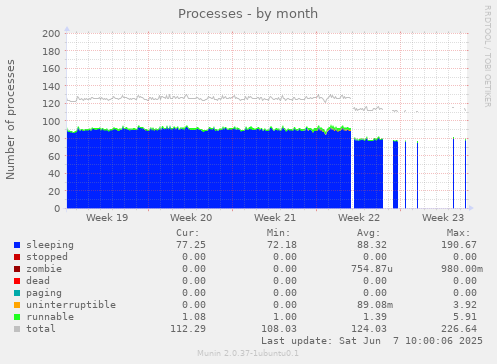
Task: Click total maximum value 226.64
Action: point(459,329)
